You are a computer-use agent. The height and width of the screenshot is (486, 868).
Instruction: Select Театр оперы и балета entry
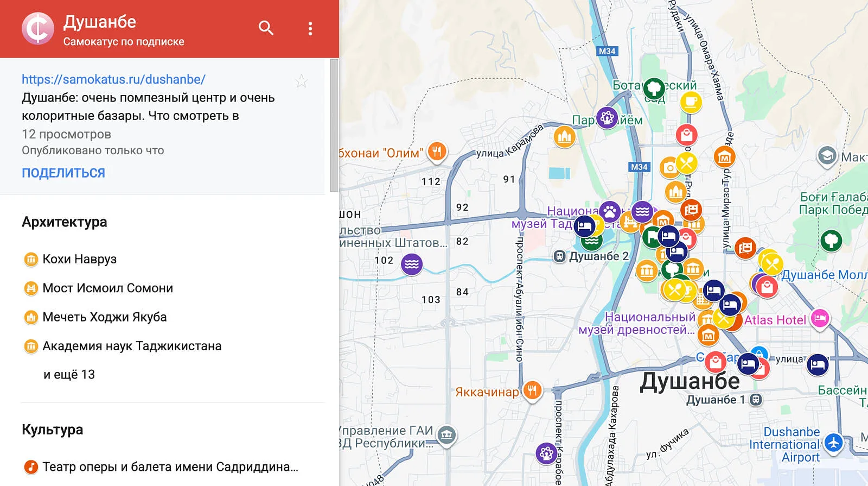pyautogui.click(x=170, y=467)
